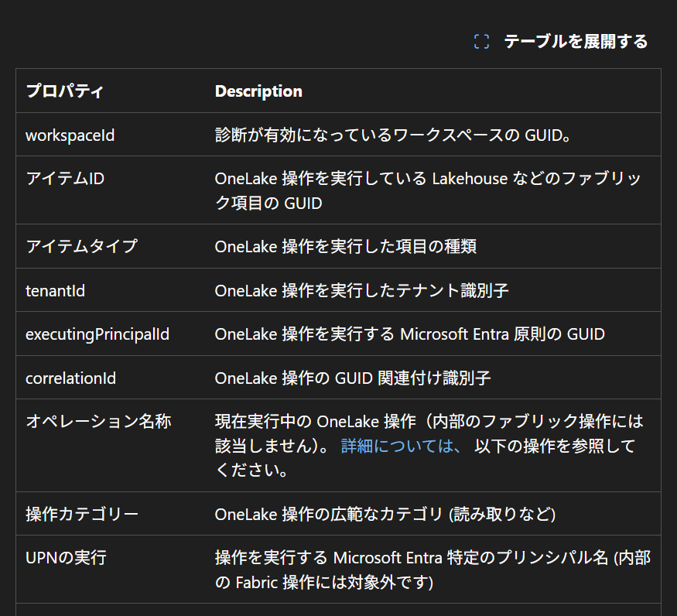Click the text 現在実行中の OneLake 操作

pyautogui.click(x=316, y=421)
